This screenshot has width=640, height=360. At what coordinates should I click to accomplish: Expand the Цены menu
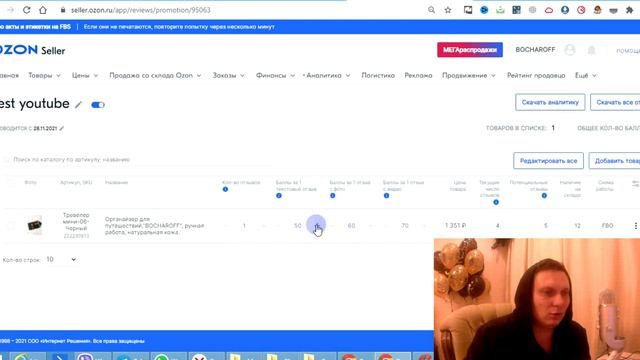(x=85, y=76)
